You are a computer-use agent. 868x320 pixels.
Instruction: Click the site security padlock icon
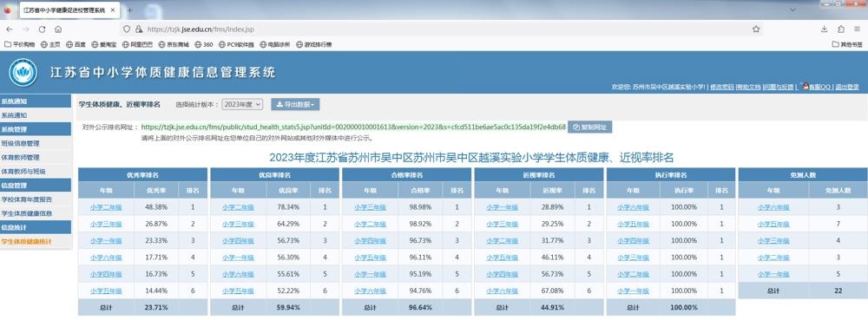(138, 29)
